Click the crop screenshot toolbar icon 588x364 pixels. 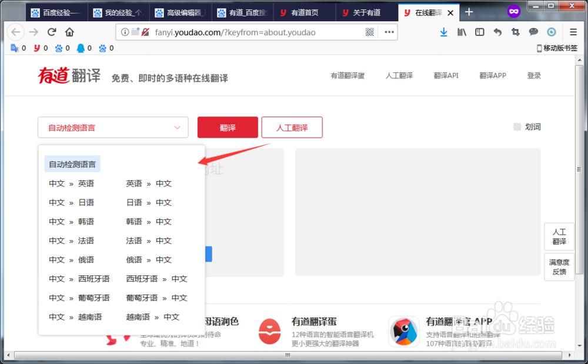(516, 32)
